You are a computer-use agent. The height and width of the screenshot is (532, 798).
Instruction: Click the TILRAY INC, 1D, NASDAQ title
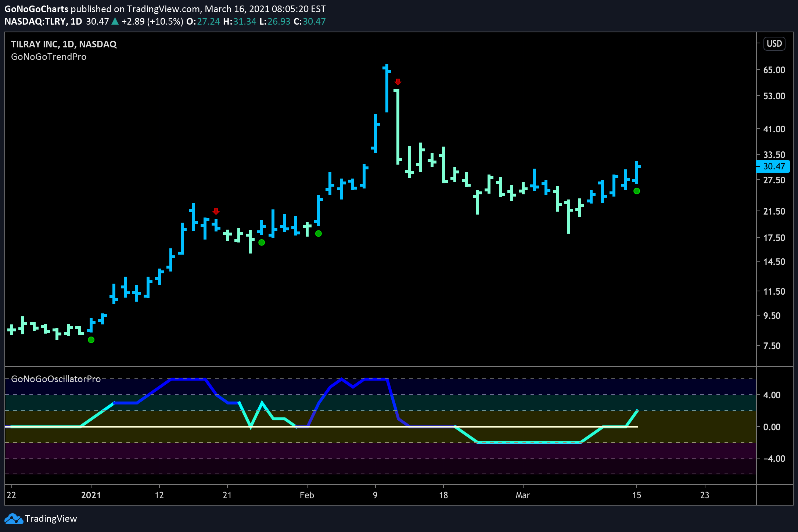[64, 44]
